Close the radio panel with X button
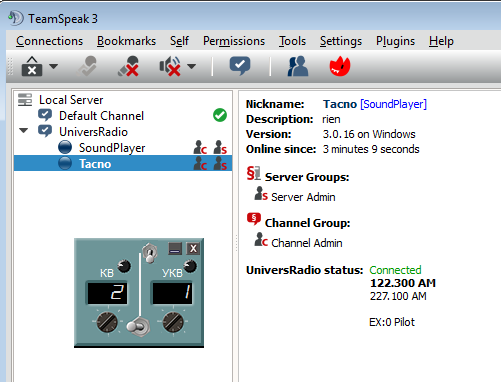The image size is (501, 382). 193,248
